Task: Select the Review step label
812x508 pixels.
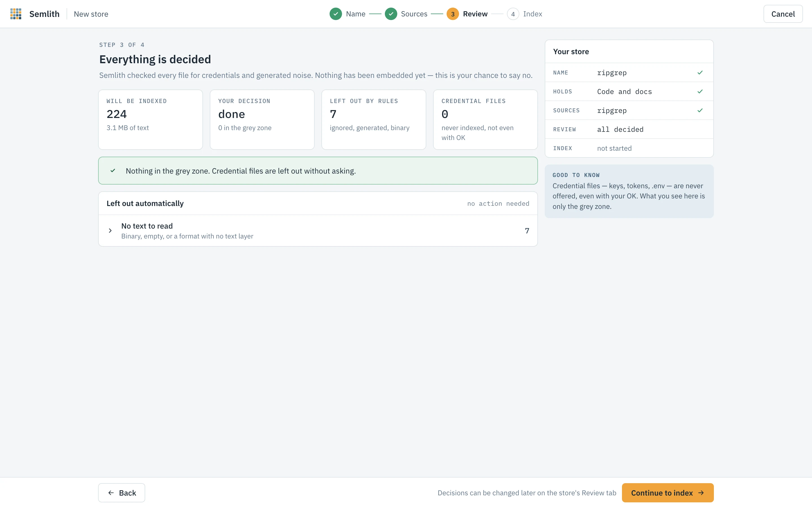Action: point(475,14)
